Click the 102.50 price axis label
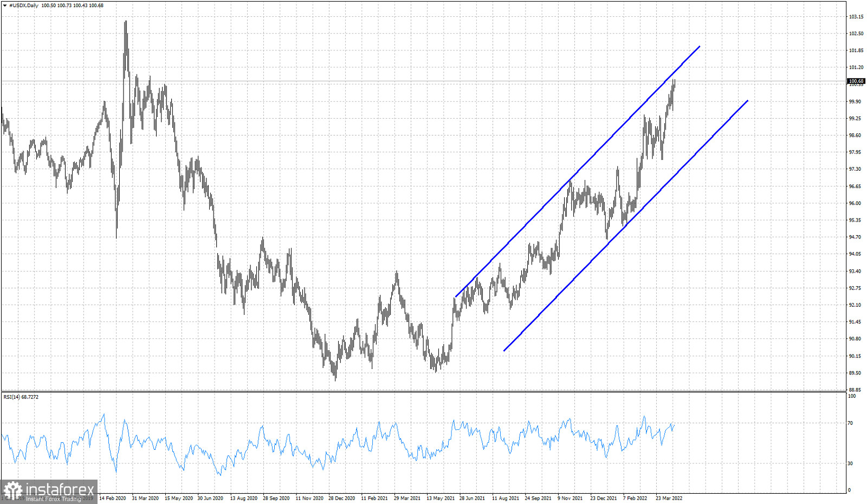 (x=856, y=34)
